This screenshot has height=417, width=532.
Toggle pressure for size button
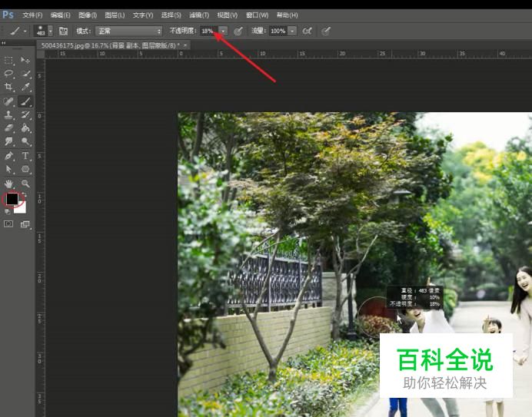326,31
